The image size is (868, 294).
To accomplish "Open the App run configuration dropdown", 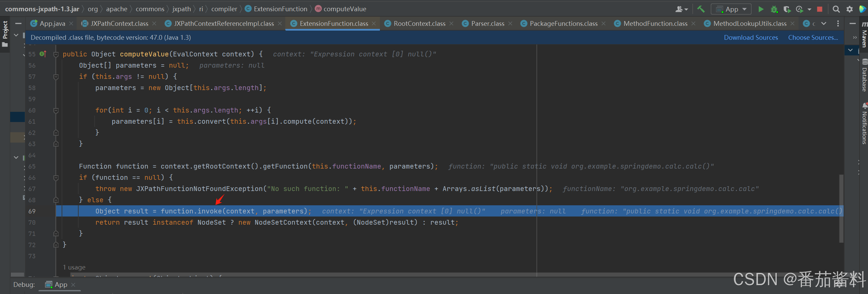I will pyautogui.click(x=732, y=9).
